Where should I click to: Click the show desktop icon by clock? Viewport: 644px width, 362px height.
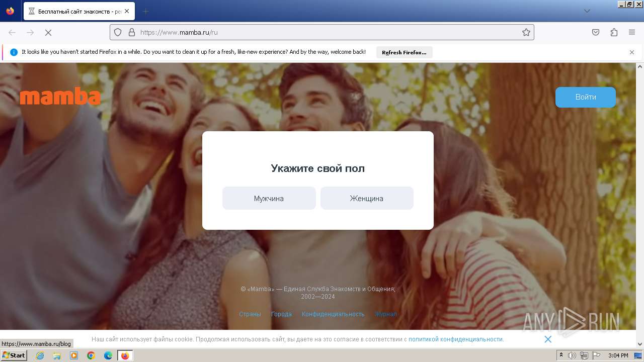pyautogui.click(x=638, y=355)
